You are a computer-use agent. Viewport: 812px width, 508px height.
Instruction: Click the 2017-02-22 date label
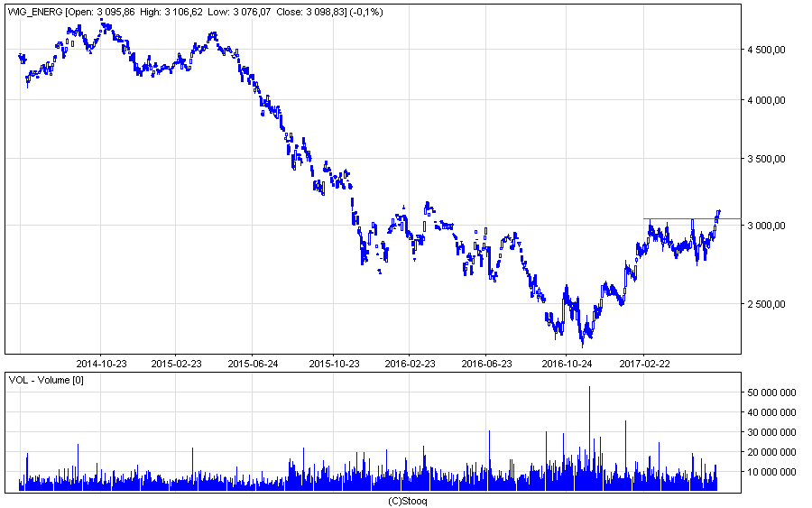644,364
